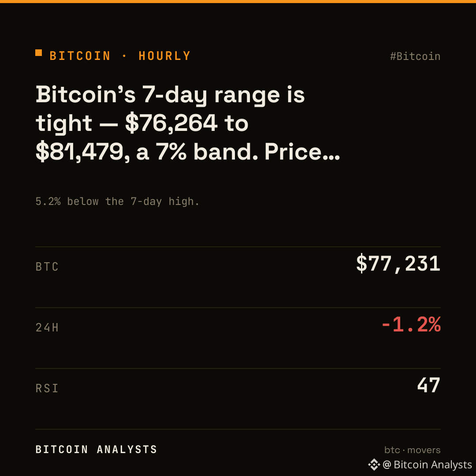Click the red -1.2% change value
Viewport: 476px width, 476px height.
(411, 324)
